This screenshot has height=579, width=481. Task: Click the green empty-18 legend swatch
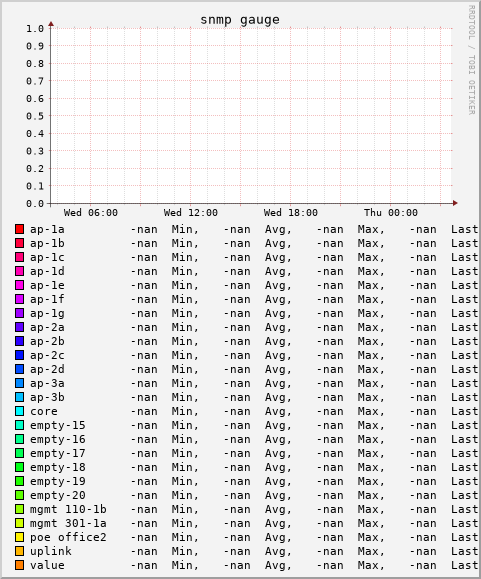(x=20, y=467)
